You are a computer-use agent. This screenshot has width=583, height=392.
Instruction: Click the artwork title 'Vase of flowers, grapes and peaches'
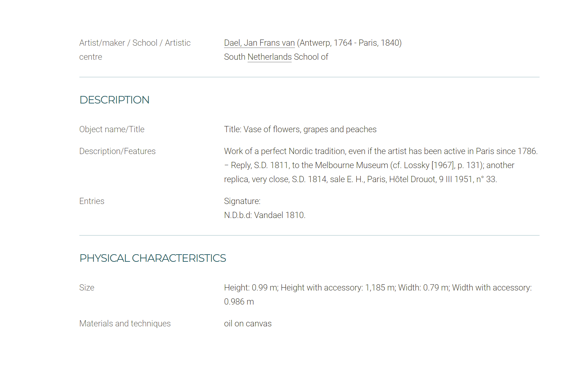tap(310, 129)
